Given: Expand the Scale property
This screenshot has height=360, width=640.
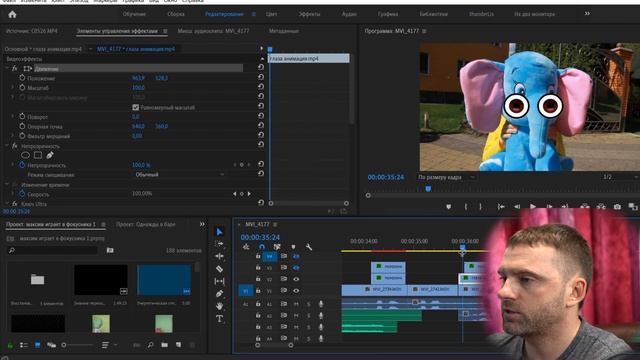Looking at the screenshot, I should [x=13, y=87].
